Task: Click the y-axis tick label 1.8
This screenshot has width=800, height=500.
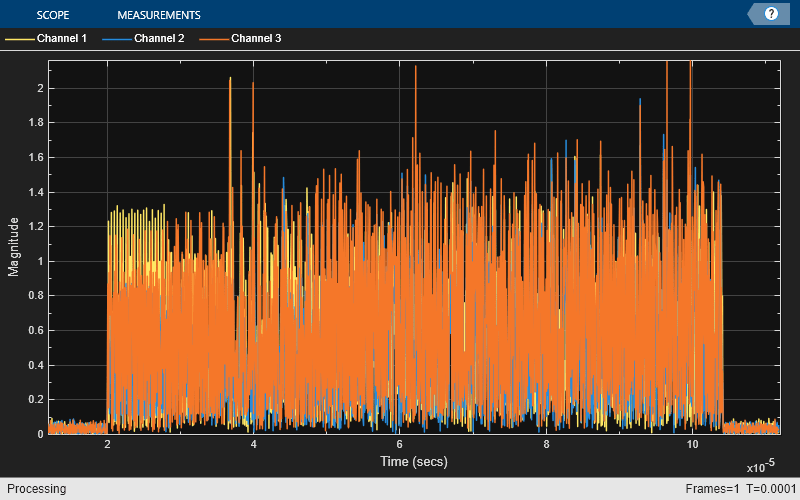Action: pos(36,122)
